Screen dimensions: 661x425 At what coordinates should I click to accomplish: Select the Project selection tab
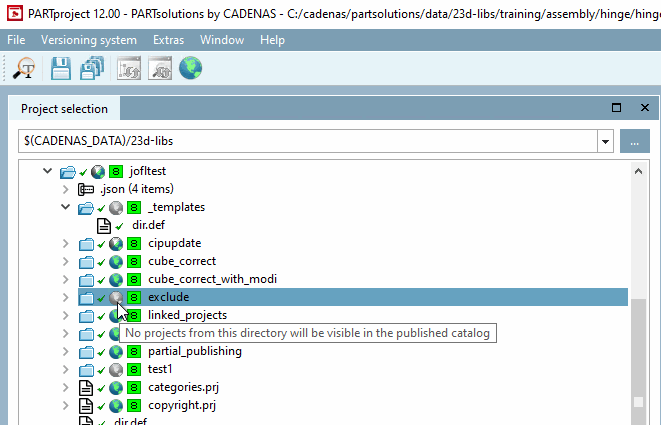(x=64, y=109)
